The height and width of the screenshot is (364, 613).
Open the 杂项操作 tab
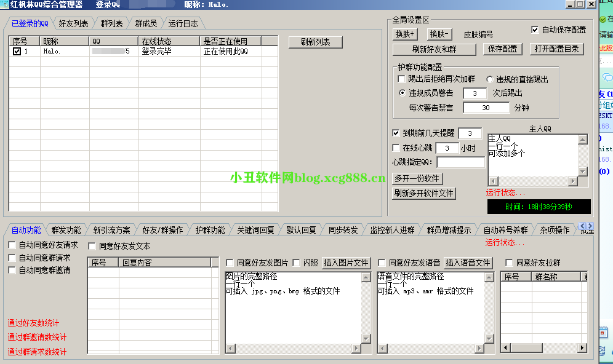pyautogui.click(x=555, y=230)
